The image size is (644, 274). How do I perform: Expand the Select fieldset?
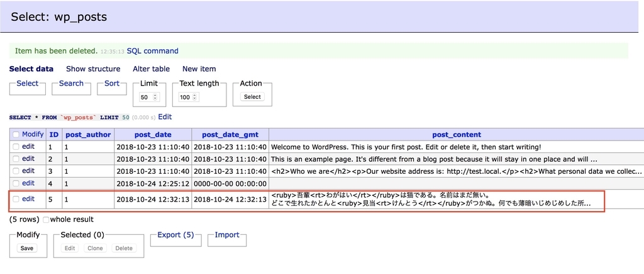click(x=28, y=84)
